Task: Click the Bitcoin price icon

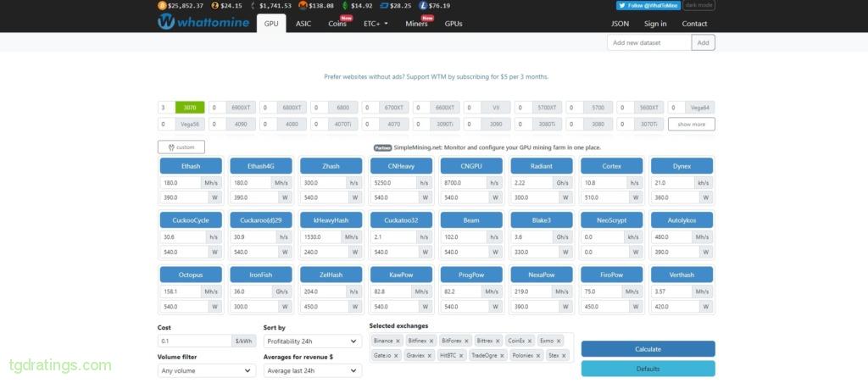Action: point(162,6)
